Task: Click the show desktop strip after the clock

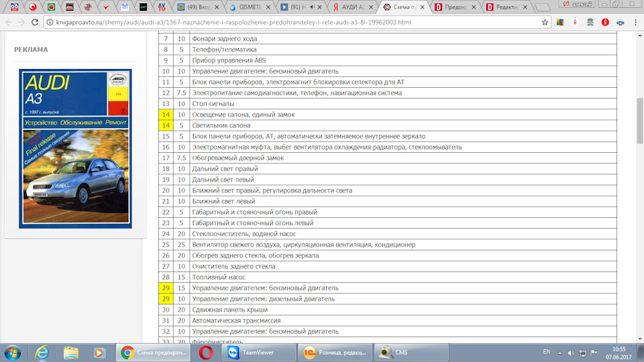Action: pos(641,353)
